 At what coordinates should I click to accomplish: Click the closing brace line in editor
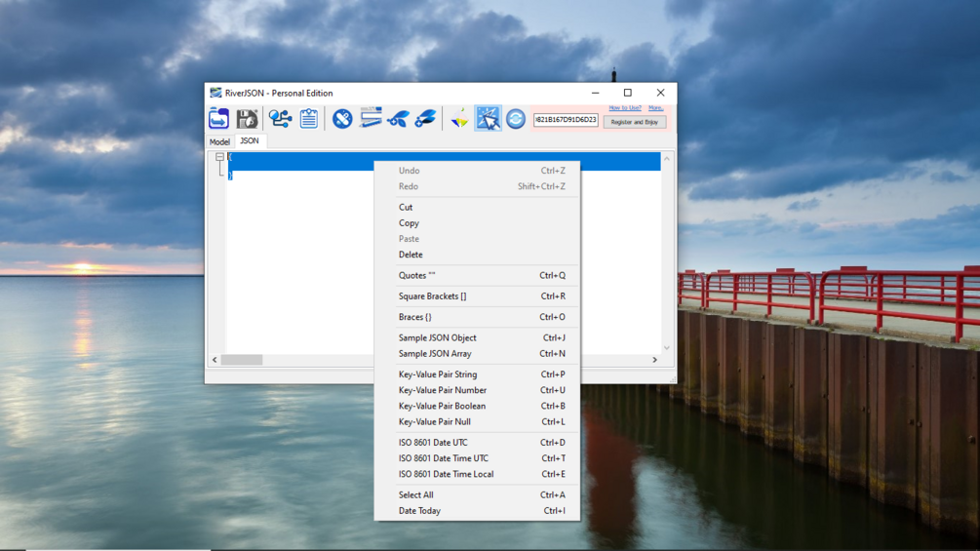click(x=230, y=176)
